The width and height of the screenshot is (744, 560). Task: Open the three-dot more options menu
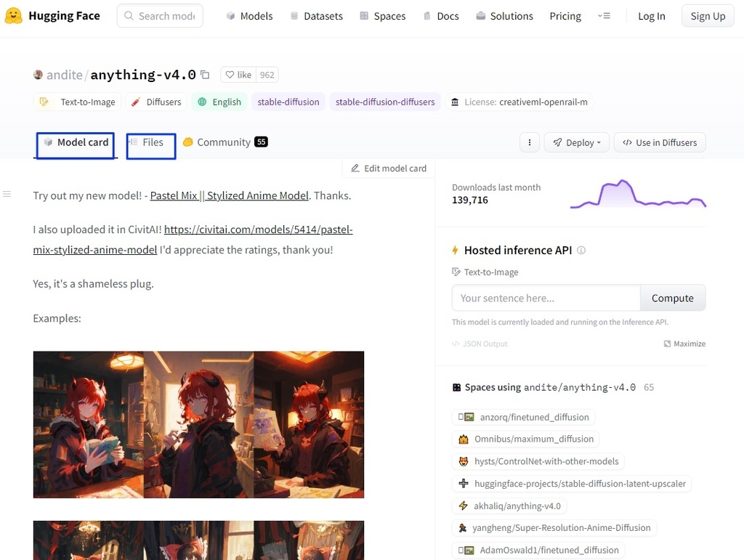point(530,142)
